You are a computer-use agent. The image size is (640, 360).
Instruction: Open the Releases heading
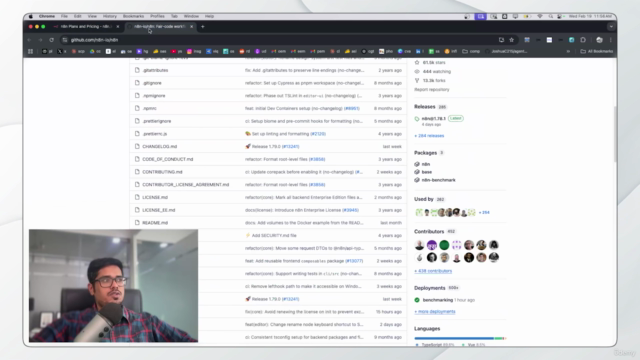point(424,107)
